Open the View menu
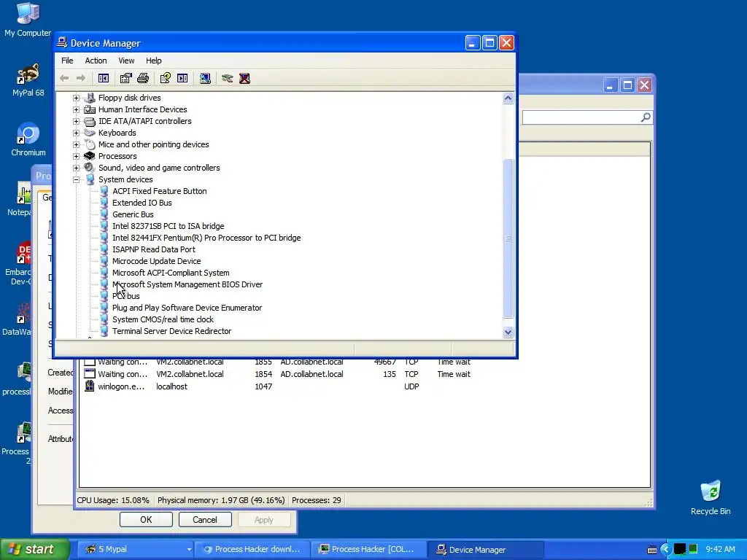747x560 pixels. (x=126, y=61)
